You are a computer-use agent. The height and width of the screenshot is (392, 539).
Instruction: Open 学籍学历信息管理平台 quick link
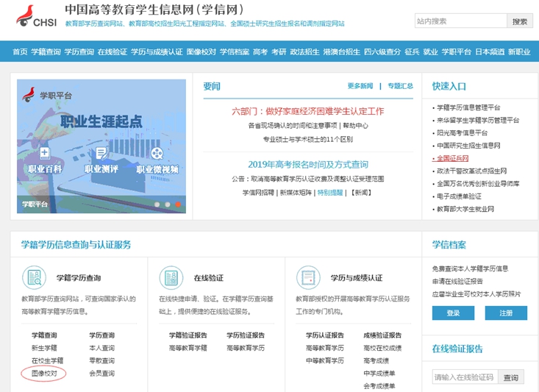(x=468, y=107)
